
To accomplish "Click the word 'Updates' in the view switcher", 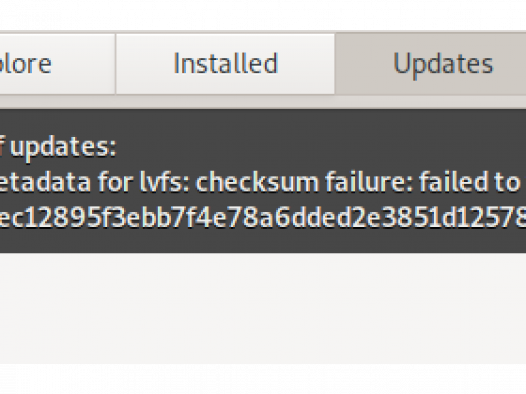I will pyautogui.click(x=443, y=65).
